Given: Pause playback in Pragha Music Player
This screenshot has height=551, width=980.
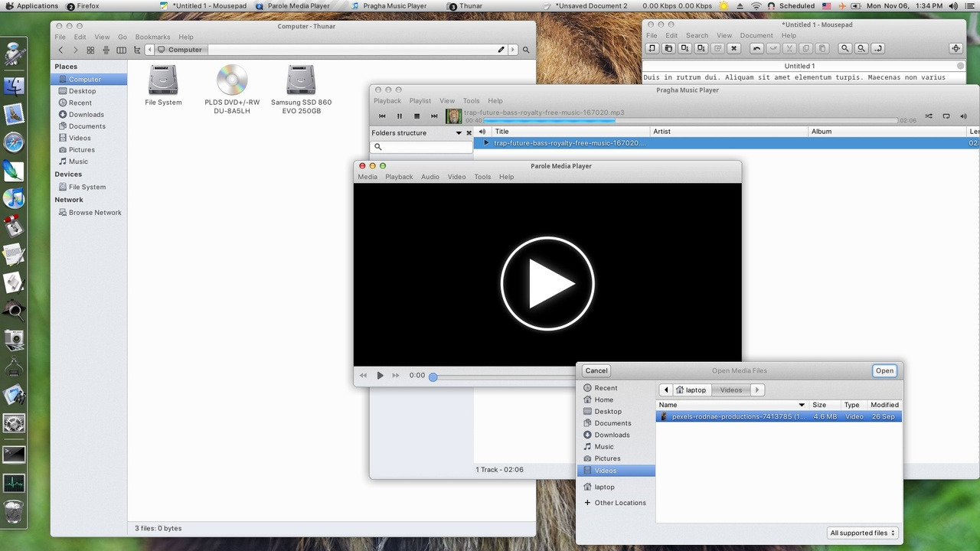Looking at the screenshot, I should coord(399,116).
